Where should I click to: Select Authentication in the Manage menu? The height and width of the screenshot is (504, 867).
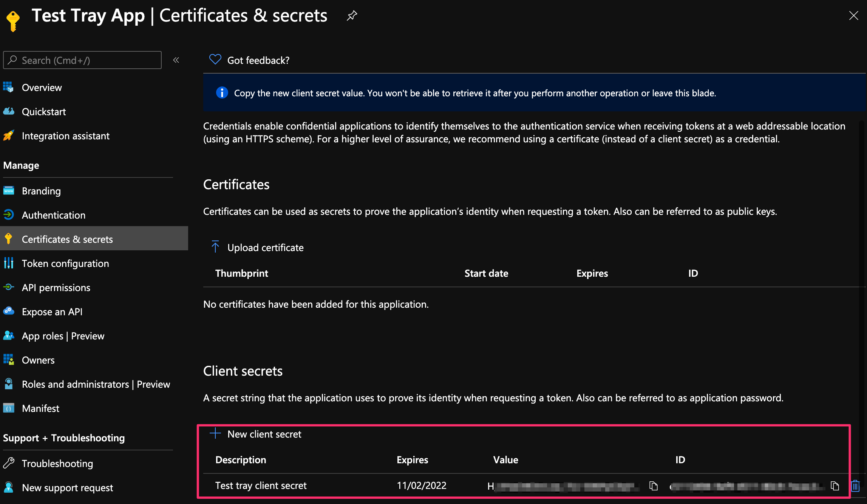[53, 215]
